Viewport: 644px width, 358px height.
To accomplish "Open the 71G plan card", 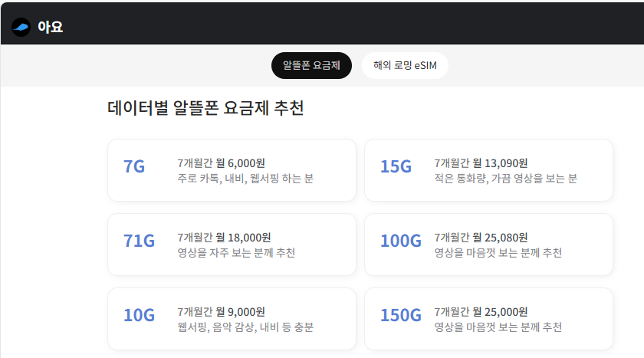I will tap(232, 245).
